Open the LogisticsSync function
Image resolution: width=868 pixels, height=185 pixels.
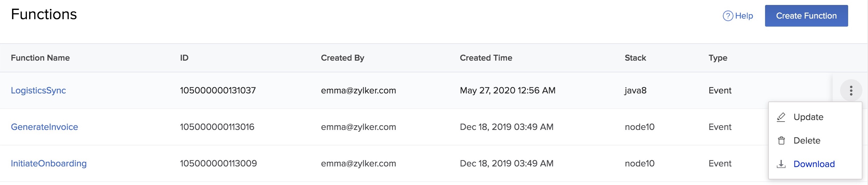(x=38, y=90)
